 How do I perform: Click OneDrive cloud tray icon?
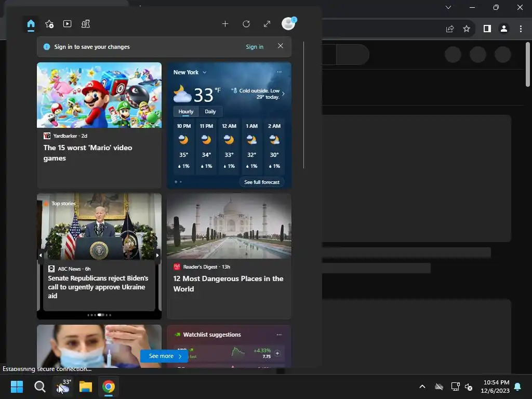(x=439, y=387)
